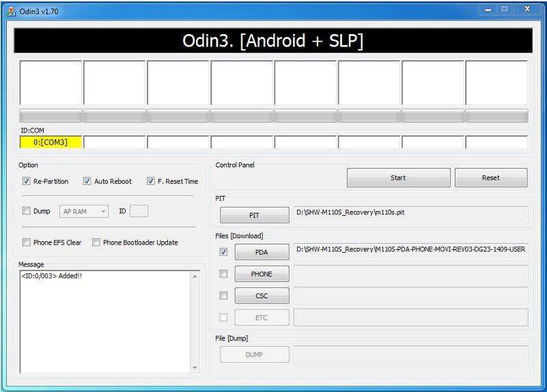Screen dimensions: 547x392
Task: Minimize the Odin3 window
Action: click(x=488, y=10)
